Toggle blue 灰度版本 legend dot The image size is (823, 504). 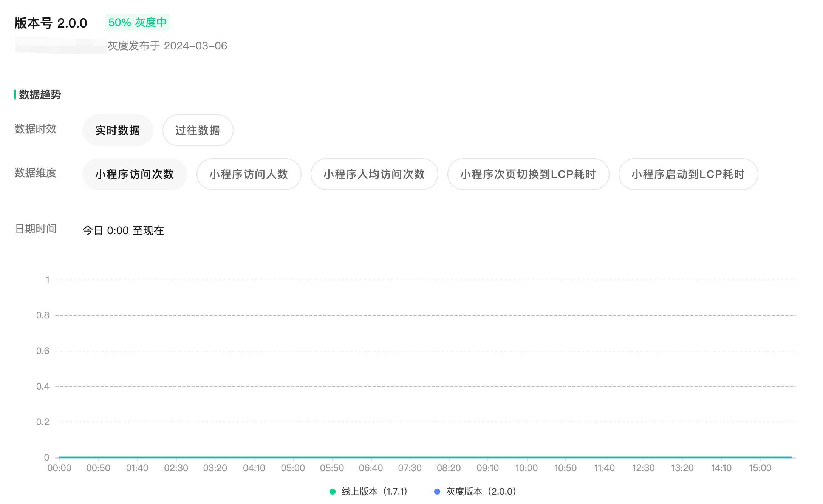tap(437, 491)
